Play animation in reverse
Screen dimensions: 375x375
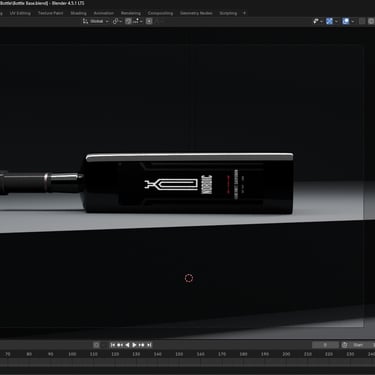click(127, 345)
